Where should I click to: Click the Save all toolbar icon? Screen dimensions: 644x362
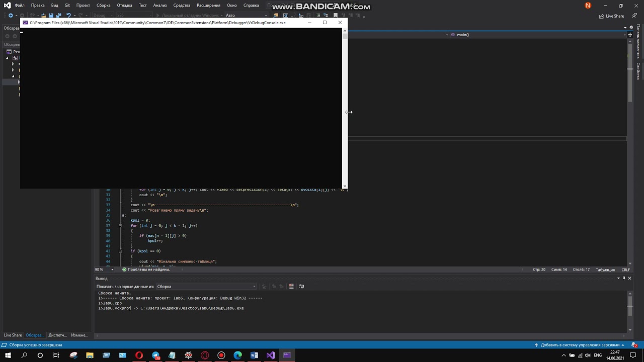pyautogui.click(x=58, y=16)
